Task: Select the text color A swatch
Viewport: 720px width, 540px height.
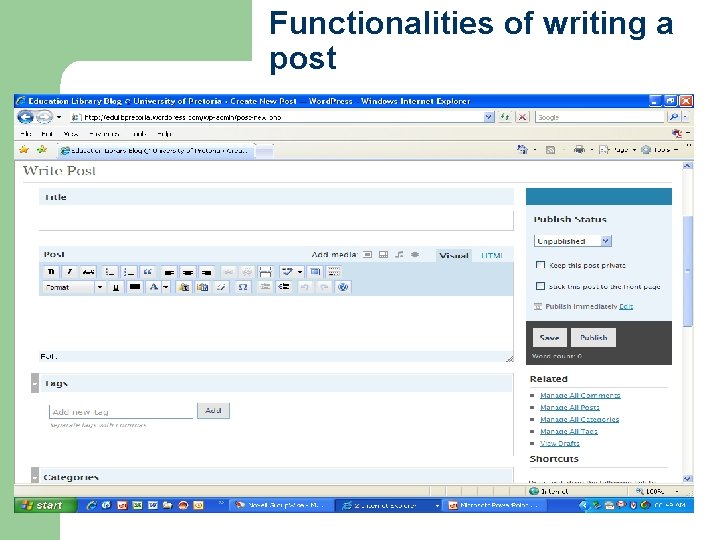Action: tap(154, 287)
